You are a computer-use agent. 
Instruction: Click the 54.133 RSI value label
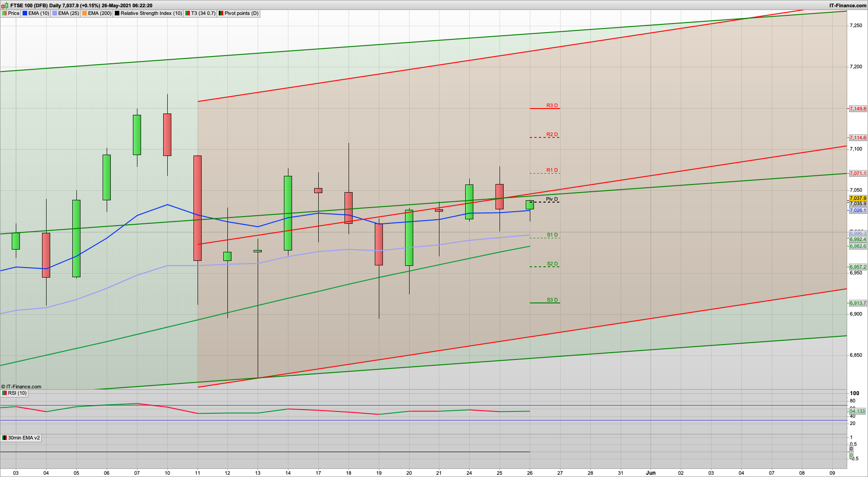[x=857, y=411]
